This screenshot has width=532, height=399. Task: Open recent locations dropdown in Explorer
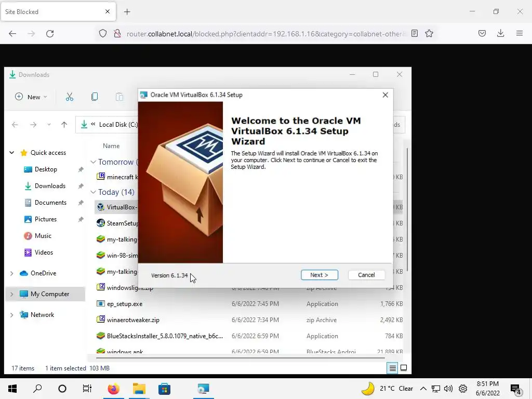coord(49,125)
